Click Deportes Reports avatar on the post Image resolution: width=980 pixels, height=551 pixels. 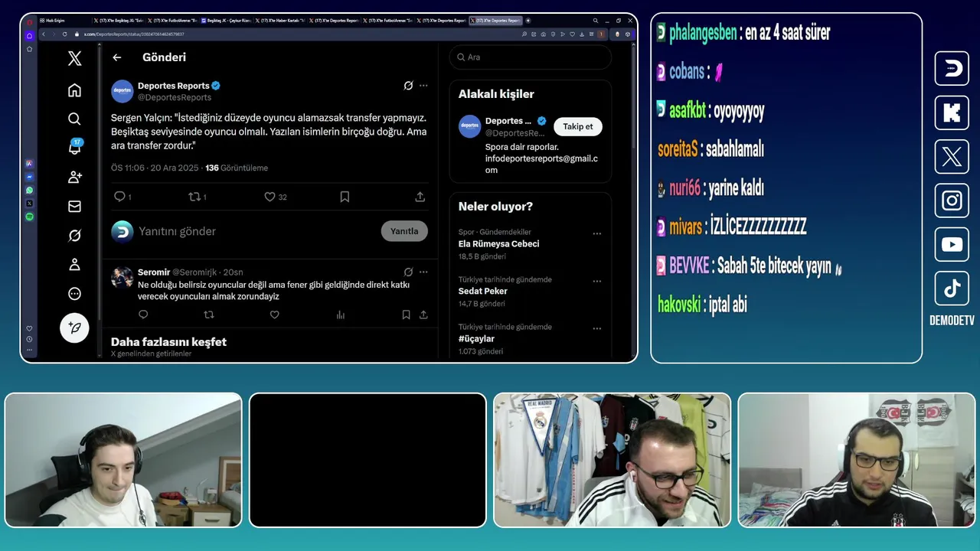[x=122, y=92]
